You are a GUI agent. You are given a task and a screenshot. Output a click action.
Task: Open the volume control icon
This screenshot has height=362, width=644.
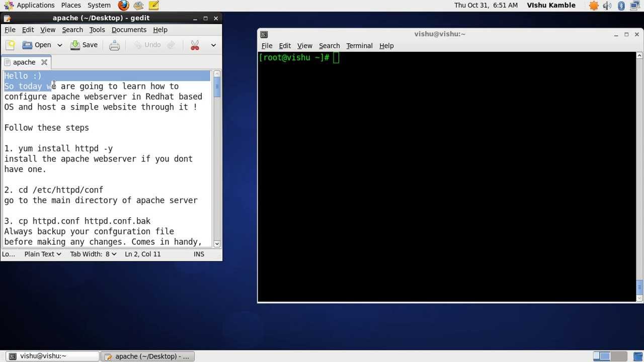(607, 6)
